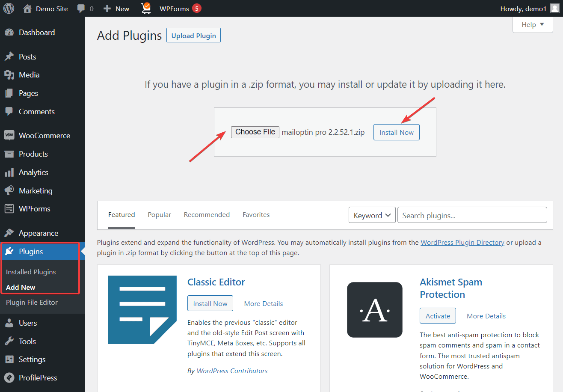
Task: Open the Appearance brush icon
Action: (9, 233)
